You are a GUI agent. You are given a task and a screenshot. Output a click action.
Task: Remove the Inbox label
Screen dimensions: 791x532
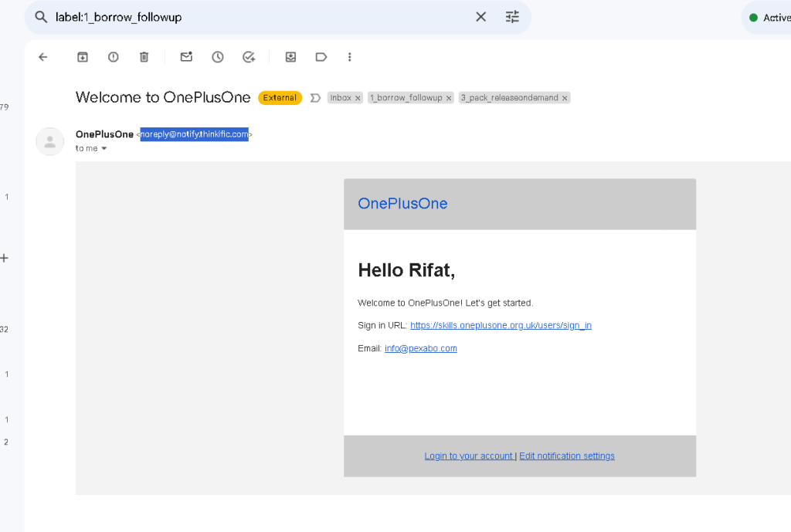pyautogui.click(x=358, y=98)
